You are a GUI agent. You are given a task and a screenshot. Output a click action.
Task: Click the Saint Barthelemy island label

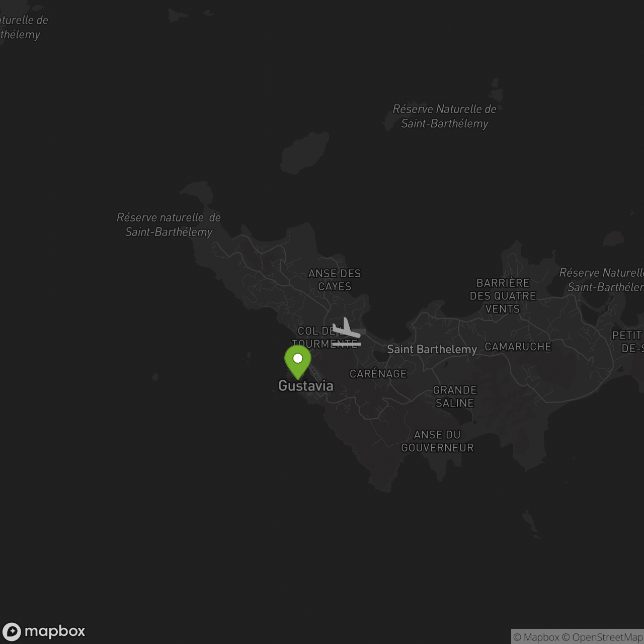(x=432, y=349)
